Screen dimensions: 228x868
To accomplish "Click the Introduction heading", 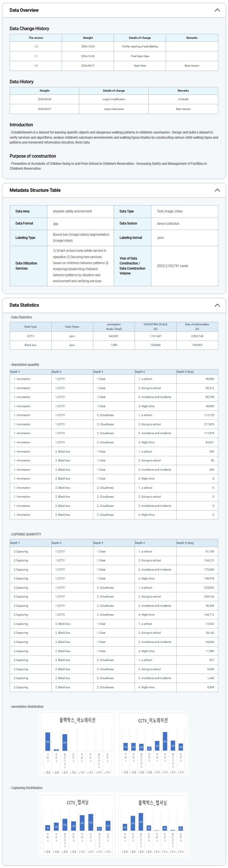I will point(21,125).
